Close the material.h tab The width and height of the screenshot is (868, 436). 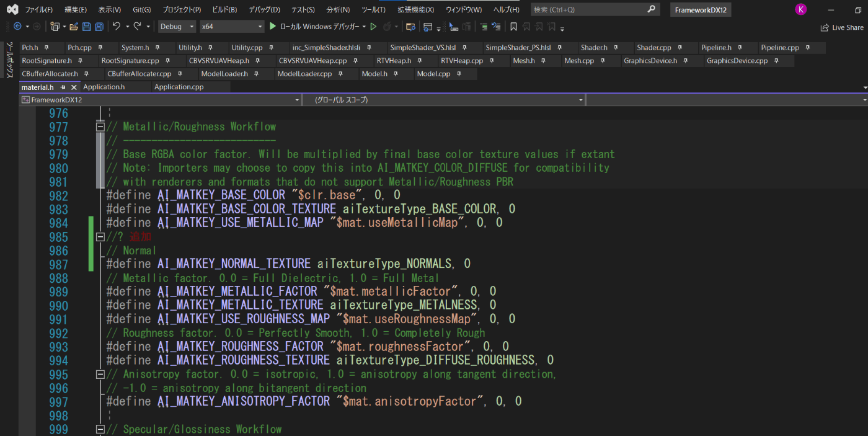[74, 87]
